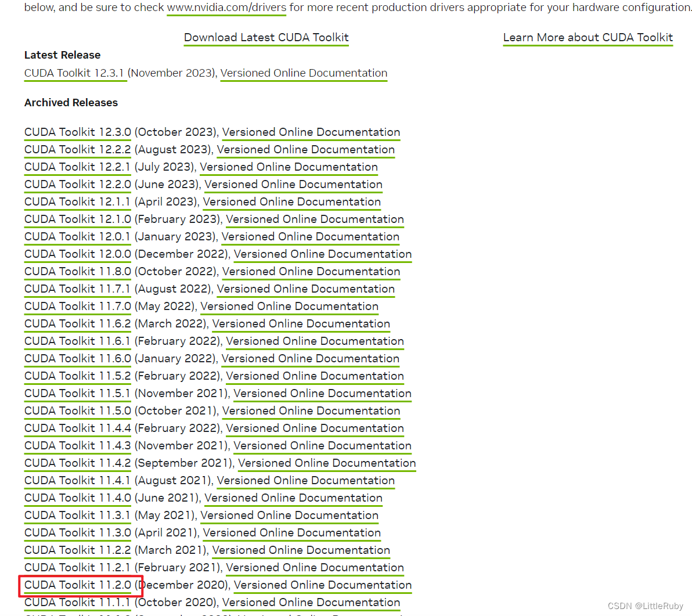The width and height of the screenshot is (692, 616).
Task: Open Learn More about CUDA Toolkit
Action: (588, 38)
